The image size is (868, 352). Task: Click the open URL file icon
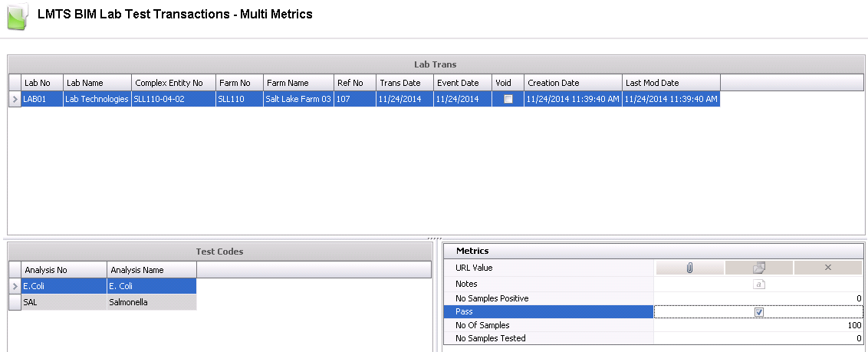pyautogui.click(x=759, y=268)
